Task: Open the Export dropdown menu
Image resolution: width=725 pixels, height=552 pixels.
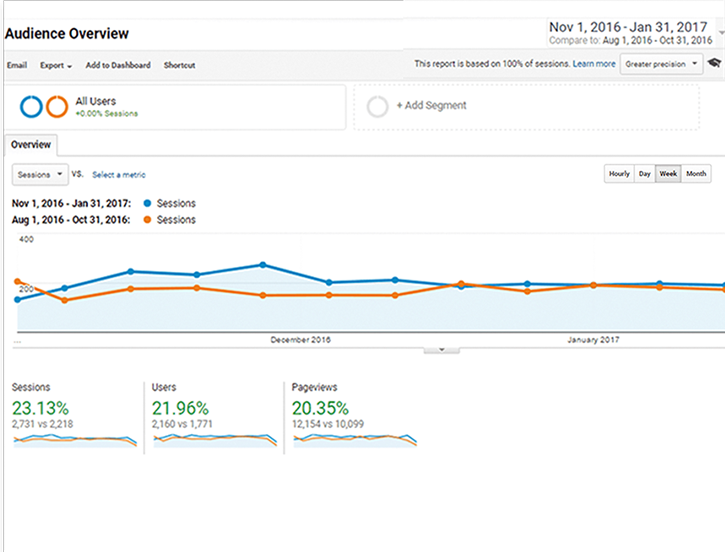Action: coord(55,65)
